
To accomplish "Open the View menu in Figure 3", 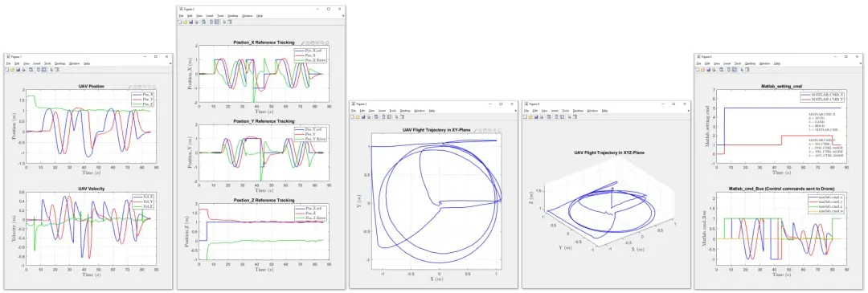I will tap(371, 111).
